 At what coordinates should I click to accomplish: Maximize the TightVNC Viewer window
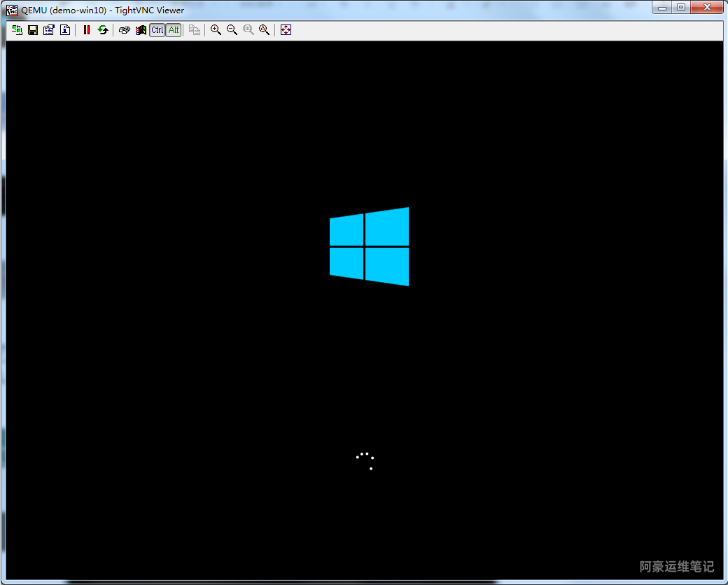(x=680, y=8)
